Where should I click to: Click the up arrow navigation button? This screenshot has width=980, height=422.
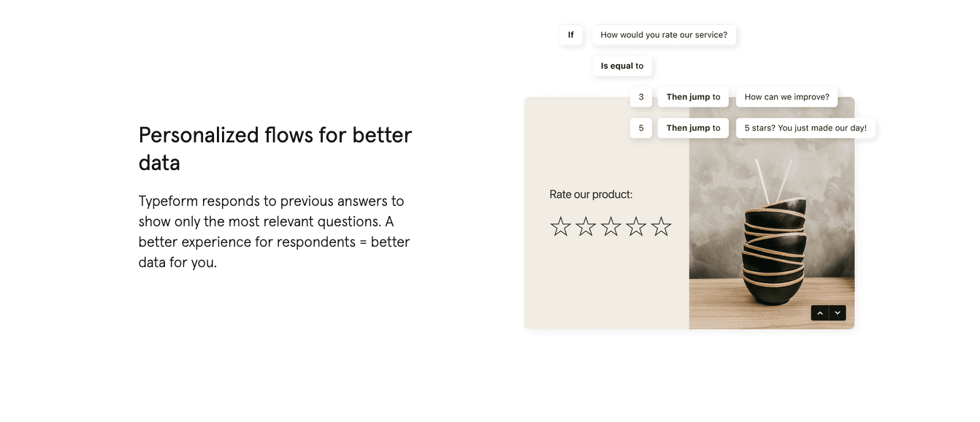click(819, 313)
